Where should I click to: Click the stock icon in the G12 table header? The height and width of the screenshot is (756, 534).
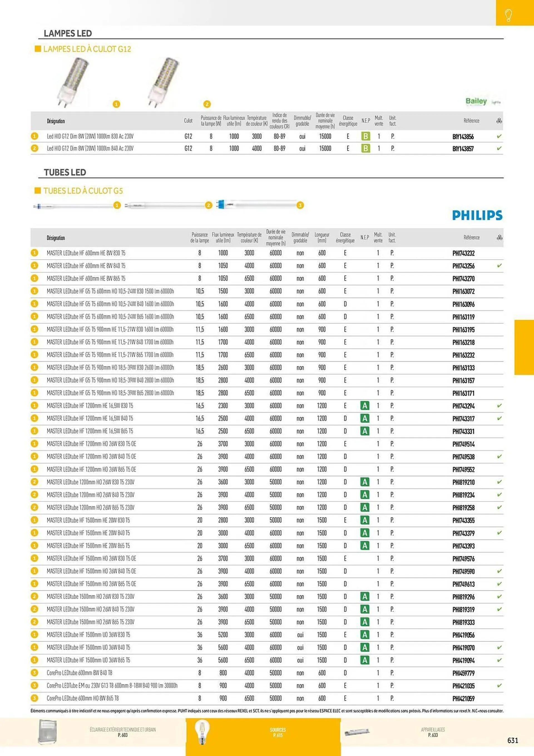[x=499, y=121]
